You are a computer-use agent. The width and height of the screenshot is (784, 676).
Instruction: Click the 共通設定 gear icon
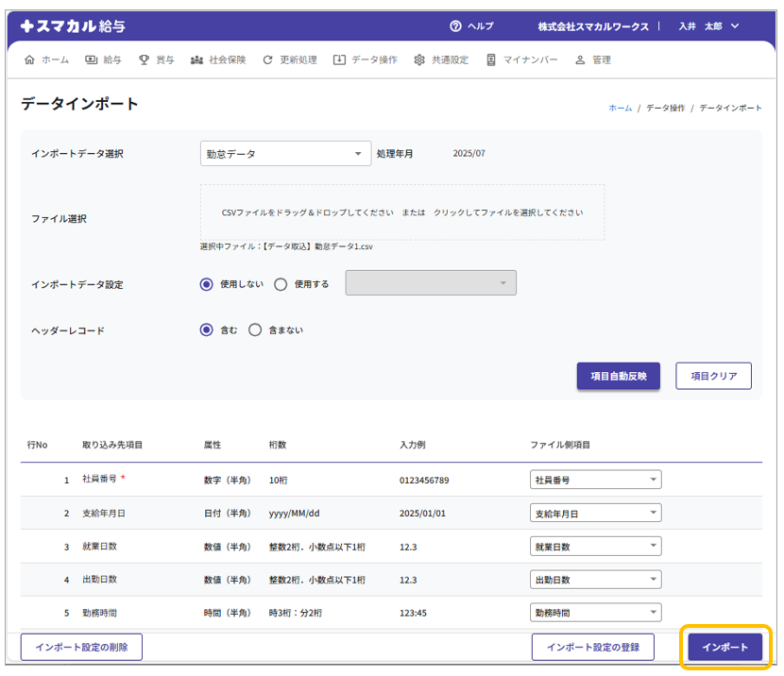click(x=419, y=59)
